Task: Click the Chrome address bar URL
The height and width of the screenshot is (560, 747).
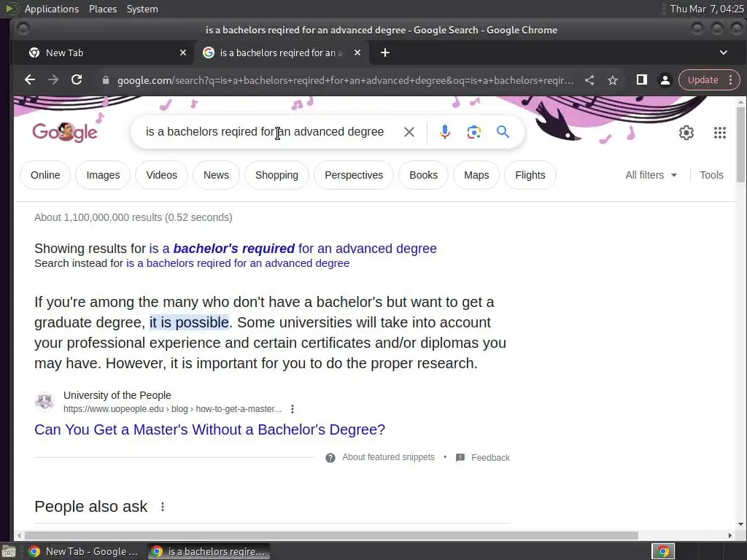Action: (x=345, y=80)
